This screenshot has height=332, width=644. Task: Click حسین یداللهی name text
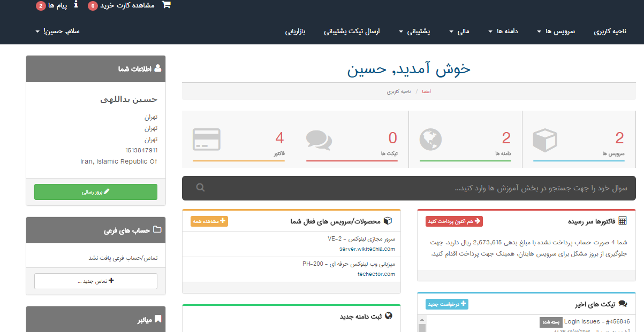click(129, 99)
